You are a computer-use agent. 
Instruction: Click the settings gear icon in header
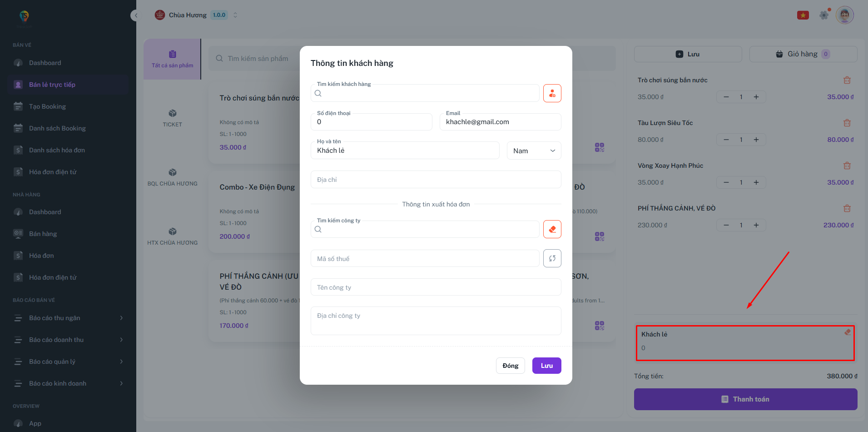(x=824, y=15)
